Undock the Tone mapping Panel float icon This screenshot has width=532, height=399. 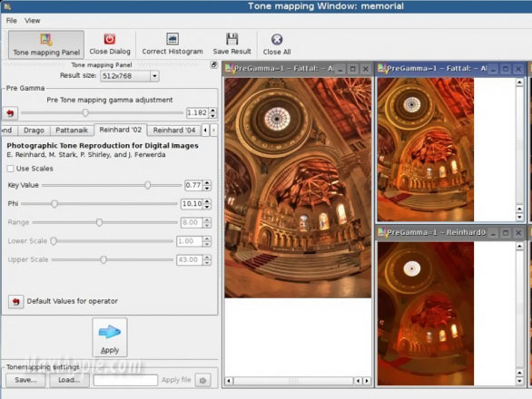click(x=213, y=64)
